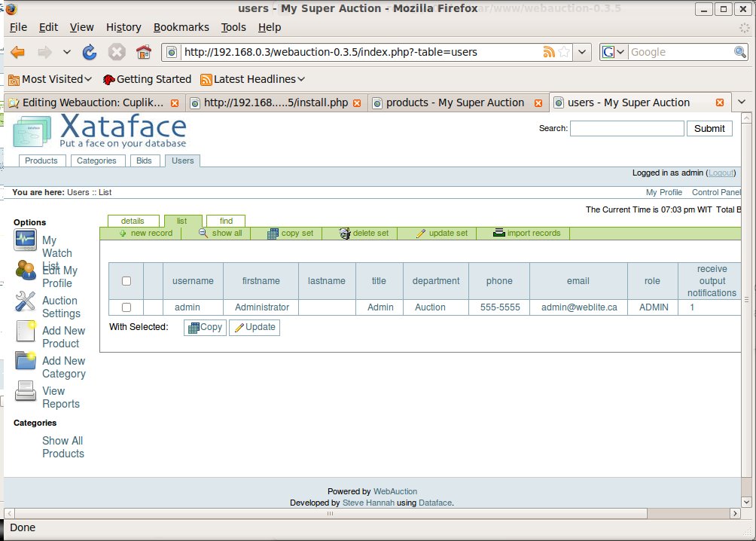The width and height of the screenshot is (756, 541).
Task: Tick the checkbox for the admin row
Action: coord(127,307)
